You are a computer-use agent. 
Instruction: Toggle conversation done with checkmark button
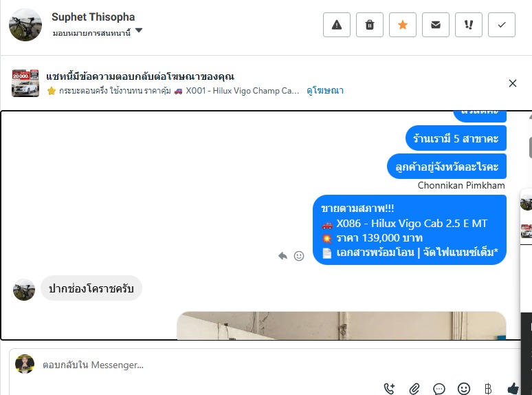pyautogui.click(x=502, y=25)
